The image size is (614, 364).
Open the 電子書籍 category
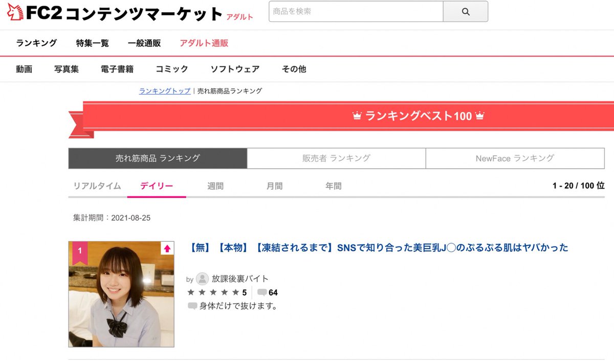click(x=117, y=69)
